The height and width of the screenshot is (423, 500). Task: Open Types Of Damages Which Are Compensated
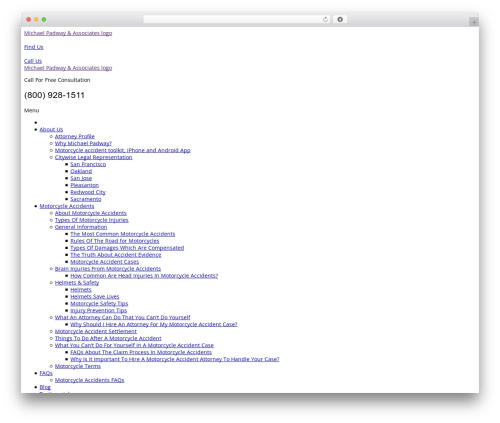(x=127, y=248)
